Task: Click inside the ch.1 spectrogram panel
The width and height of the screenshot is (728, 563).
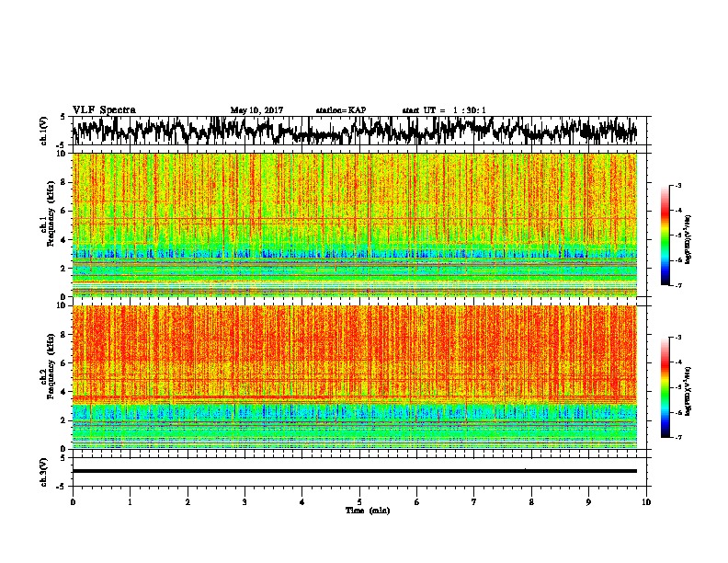Action: click(x=355, y=224)
